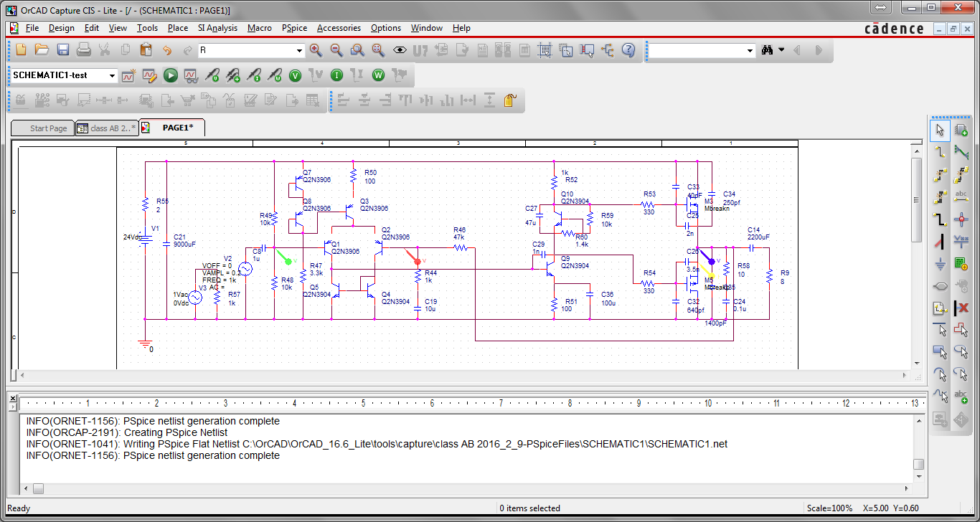Place a voltage level marker probe
The width and height of the screenshot is (980, 522).
point(212,75)
